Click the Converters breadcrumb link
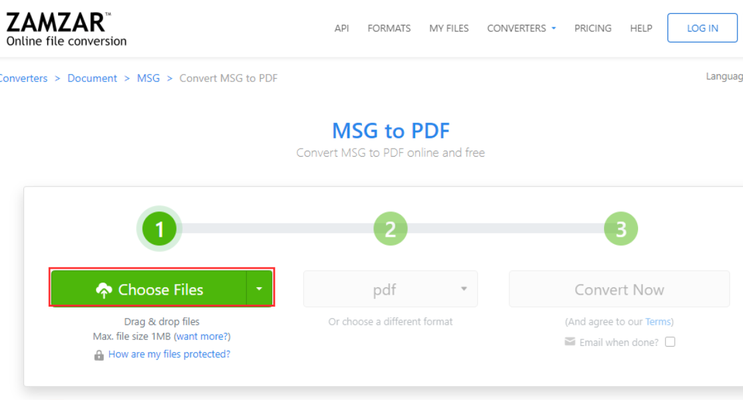This screenshot has width=743, height=400. 23,78
